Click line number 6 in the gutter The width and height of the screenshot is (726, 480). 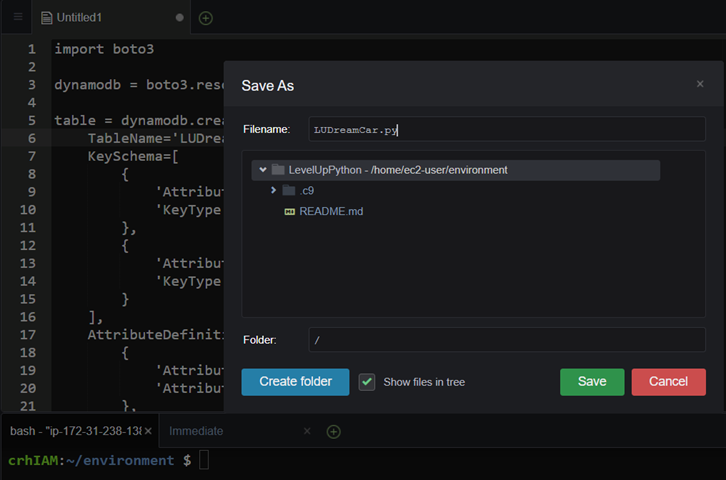click(31, 138)
